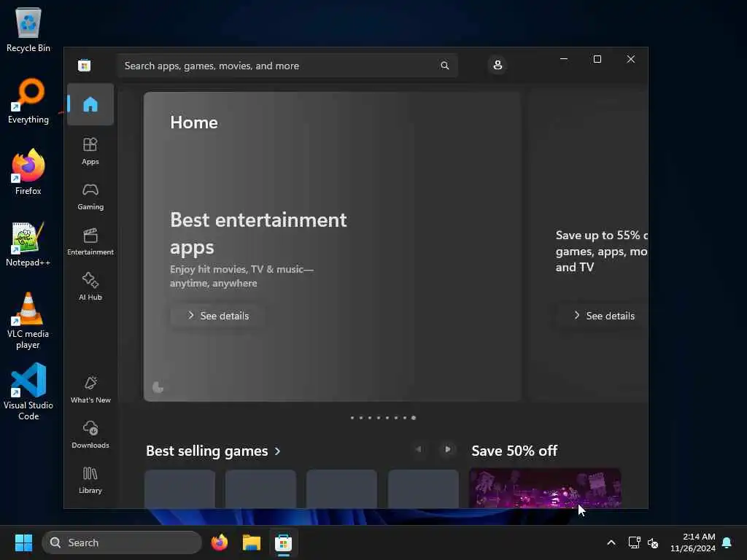Open the notification bell
747x560 pixels.
click(x=727, y=542)
